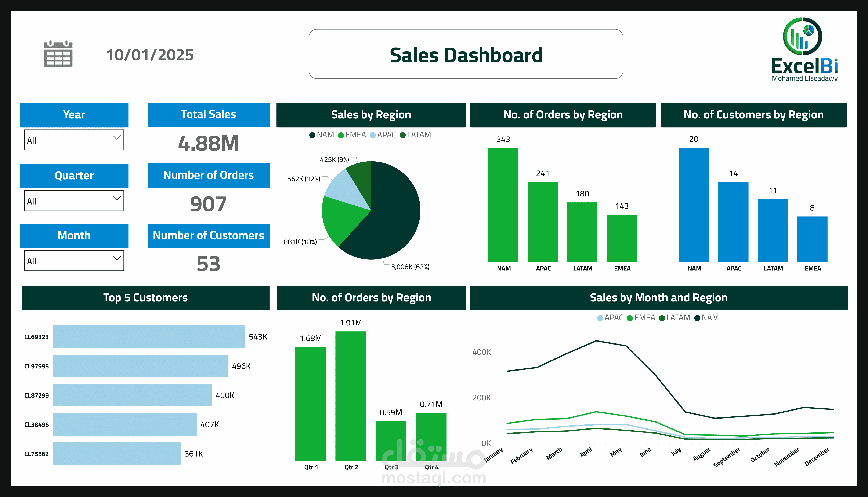Click the LATAM legend dot above the pie chart
This screenshot has height=497, width=868.
click(x=403, y=135)
